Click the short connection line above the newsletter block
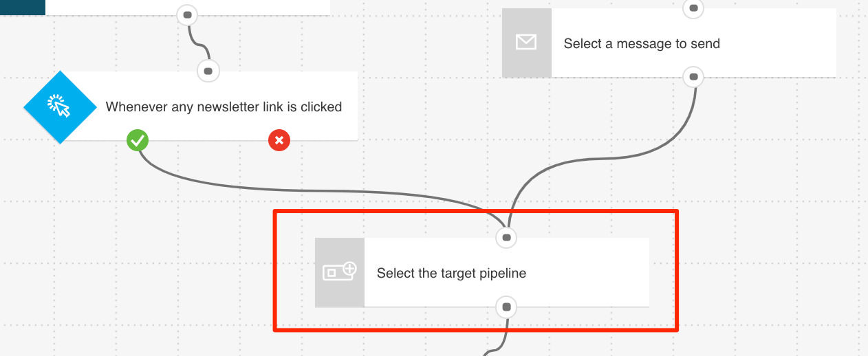Screen dimensions: 868x356 pos(198,43)
